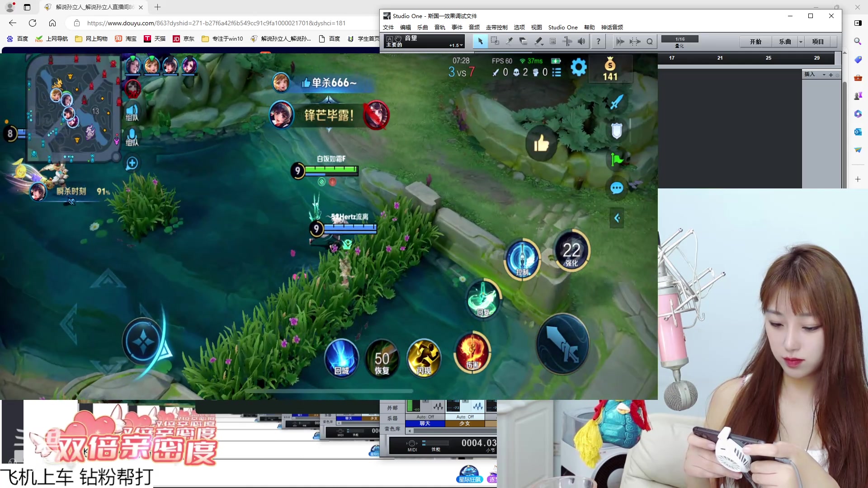Screen dimensions: 868x488
Task: Select the 少女 brown channel label
Action: click(465, 423)
